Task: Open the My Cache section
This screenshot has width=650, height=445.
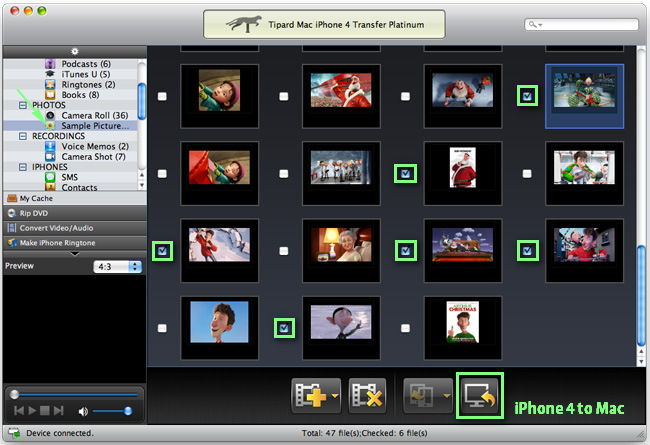Action: click(x=75, y=198)
